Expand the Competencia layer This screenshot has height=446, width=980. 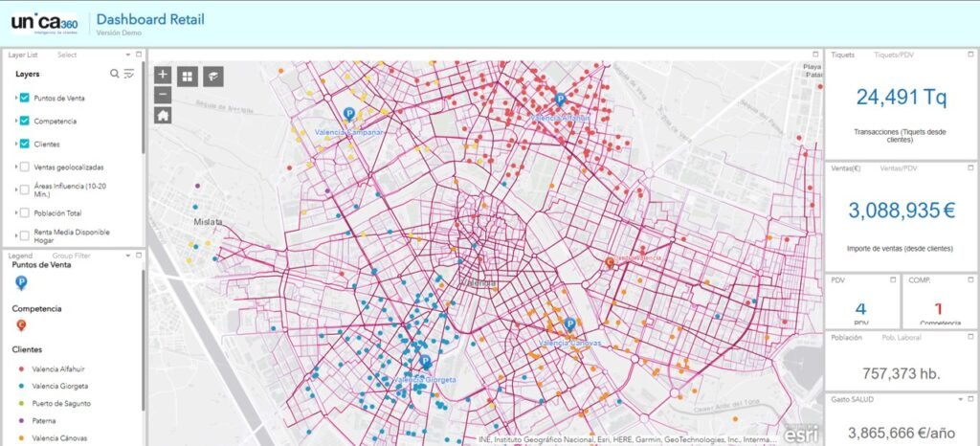(x=15, y=121)
